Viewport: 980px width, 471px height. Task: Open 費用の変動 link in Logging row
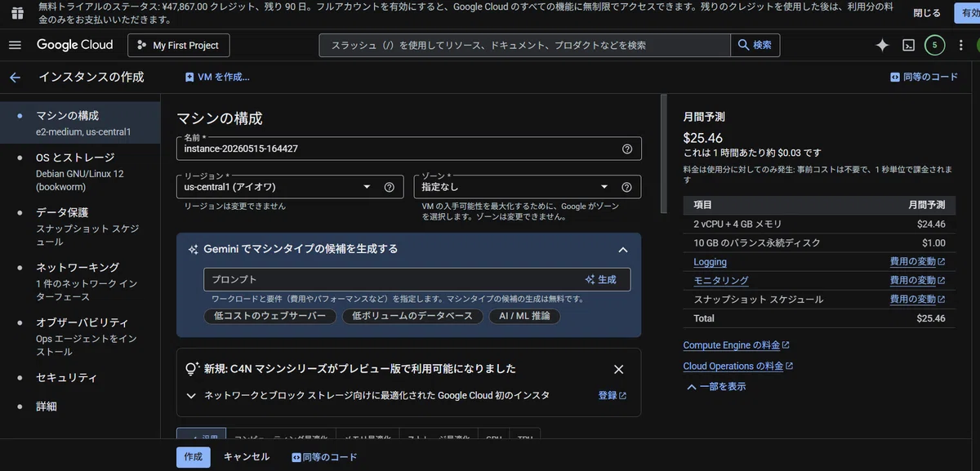917,262
